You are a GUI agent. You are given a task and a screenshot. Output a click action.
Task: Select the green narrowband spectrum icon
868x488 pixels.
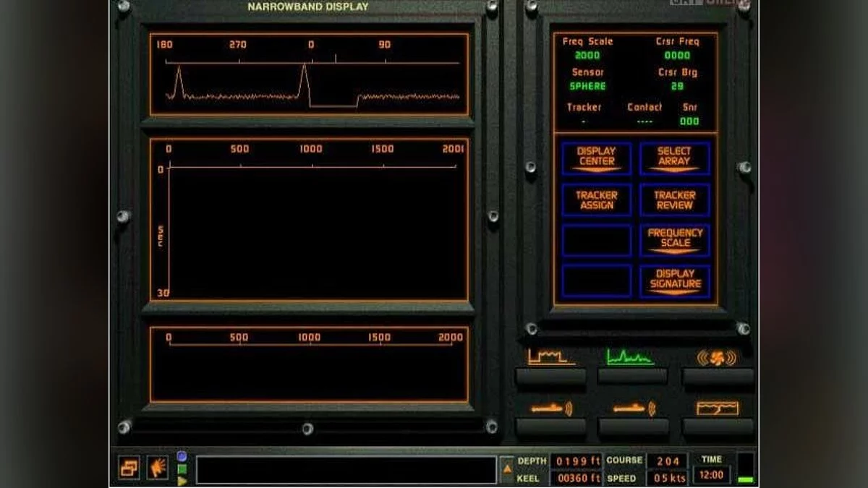(630, 357)
